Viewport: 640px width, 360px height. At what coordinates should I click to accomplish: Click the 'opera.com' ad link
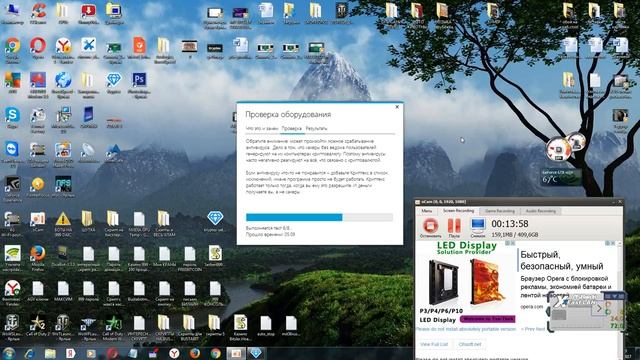point(532,307)
